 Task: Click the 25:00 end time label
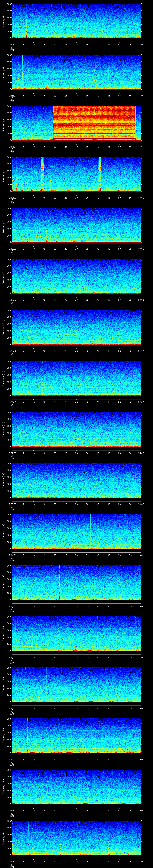point(141,555)
